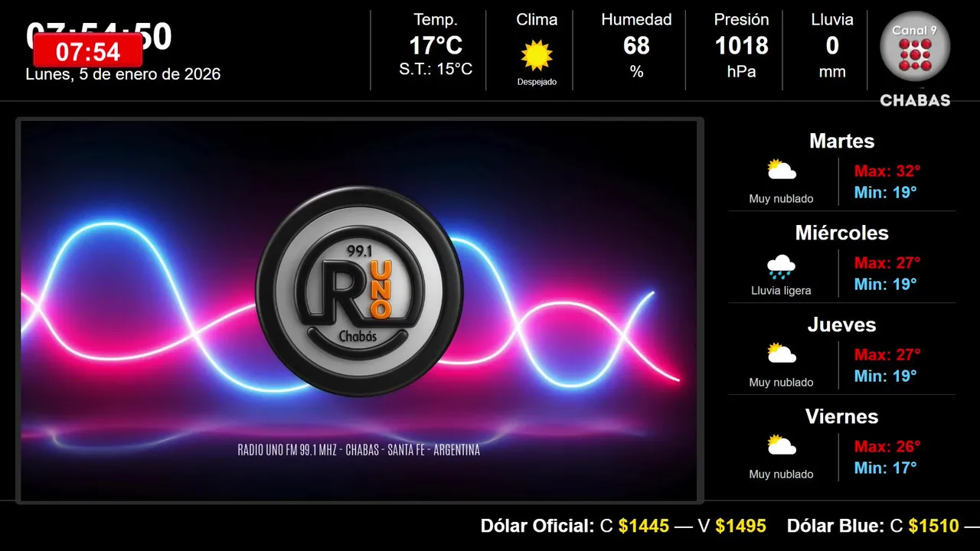Click the mm rain unit

[832, 72]
